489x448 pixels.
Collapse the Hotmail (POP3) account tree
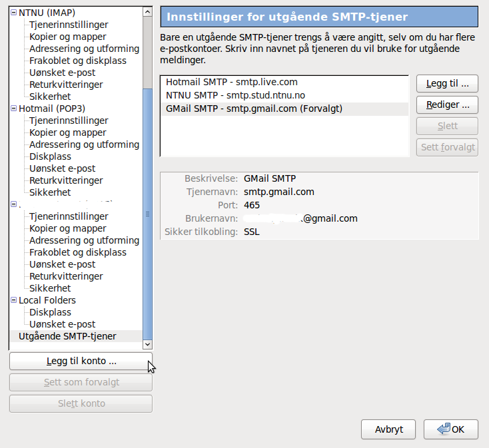click(x=14, y=109)
